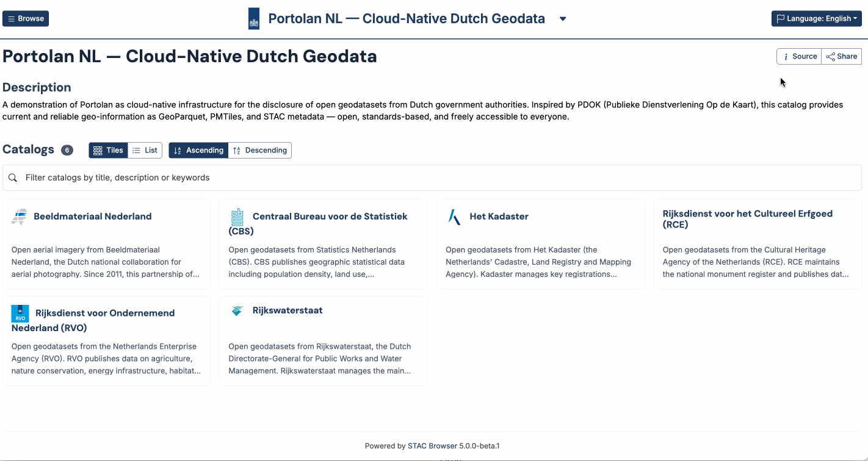
Task: Click the catalogs count badge showing 6
Action: point(67,150)
